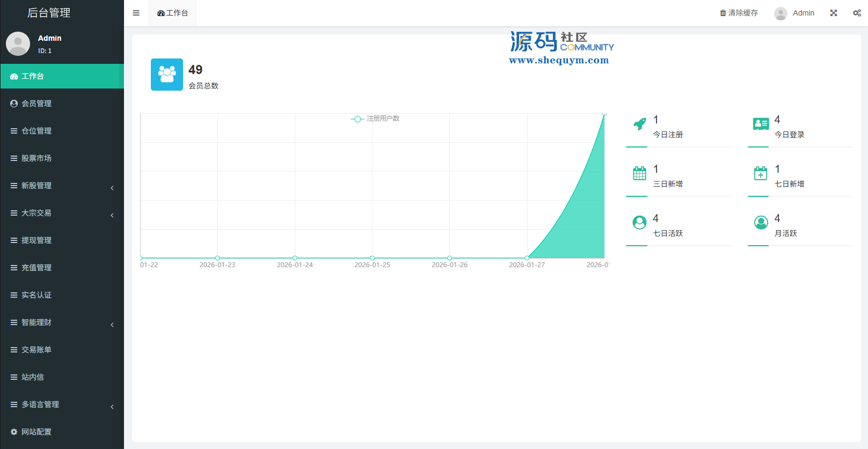The width and height of the screenshot is (868, 449).
Task: Expand the 智能理财 sidebar submenu
Action: 62,322
